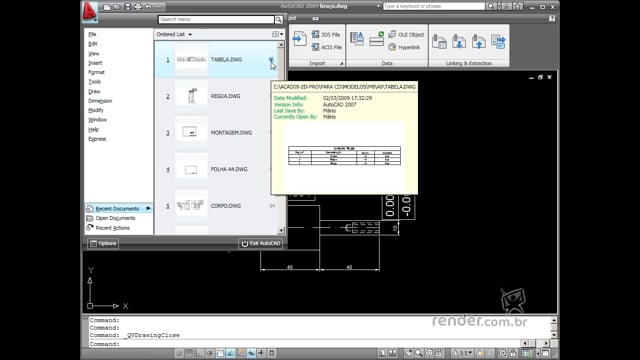Click the Update Fields icon in Data panel
Image resolution: width=640 pixels, height=360 pixels.
coord(376,40)
